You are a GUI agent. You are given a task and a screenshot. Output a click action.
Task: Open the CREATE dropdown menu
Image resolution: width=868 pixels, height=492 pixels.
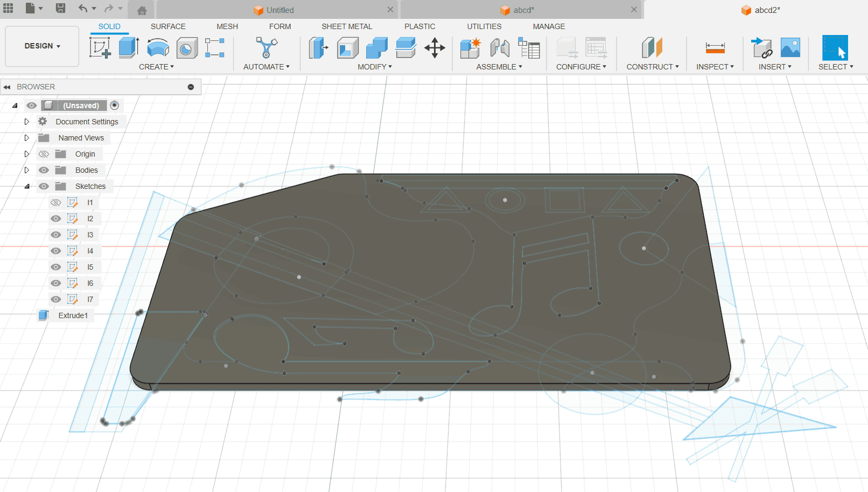156,67
